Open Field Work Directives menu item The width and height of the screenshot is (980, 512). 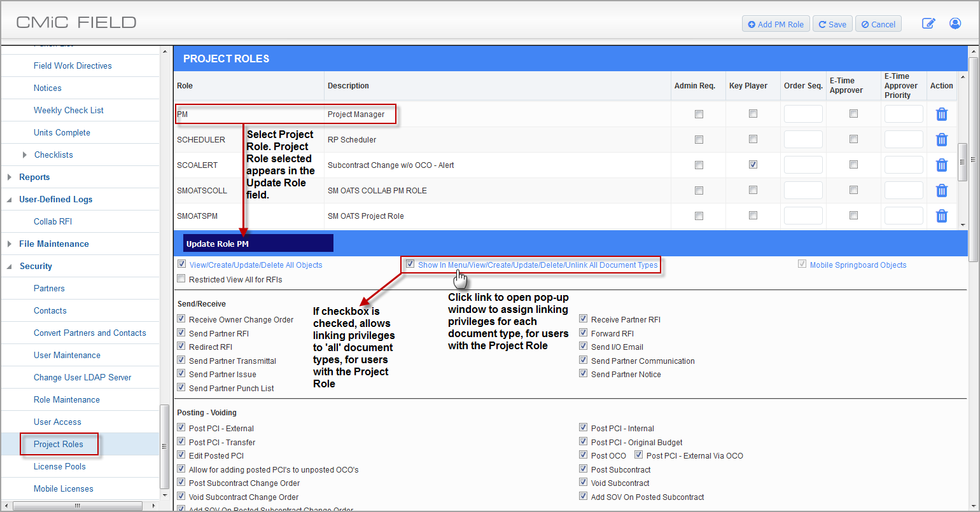click(x=73, y=66)
